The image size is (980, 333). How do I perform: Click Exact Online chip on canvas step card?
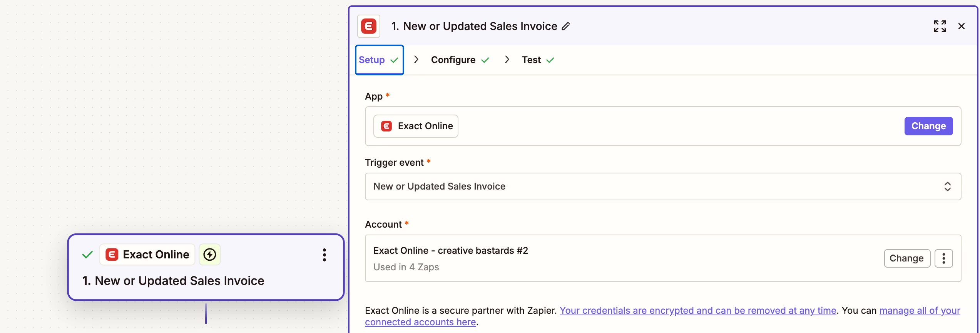[147, 255]
